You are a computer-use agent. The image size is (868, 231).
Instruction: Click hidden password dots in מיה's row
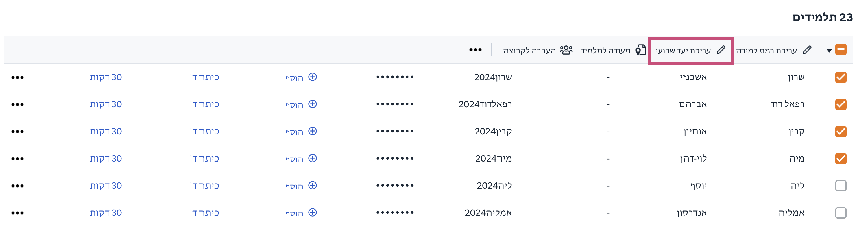click(395, 158)
